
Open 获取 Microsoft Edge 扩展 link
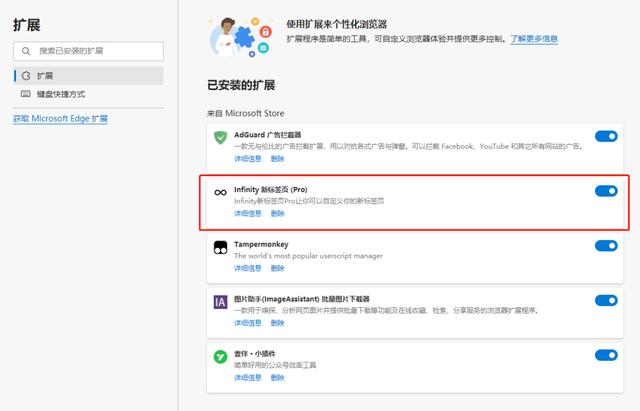pos(60,118)
